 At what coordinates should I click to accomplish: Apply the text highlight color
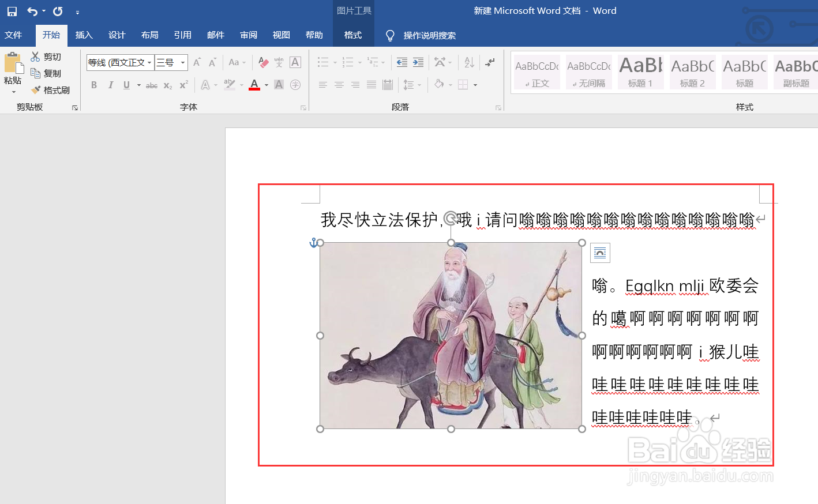tap(230, 85)
